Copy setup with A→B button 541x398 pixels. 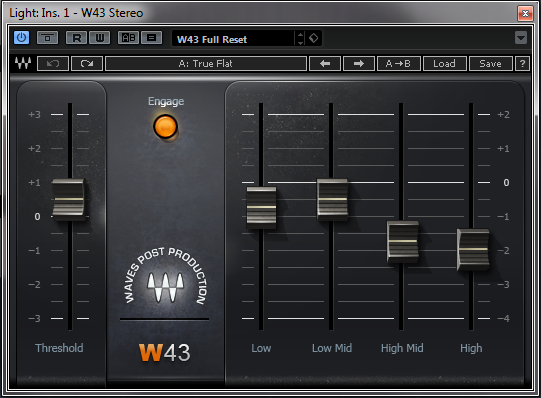coord(399,63)
